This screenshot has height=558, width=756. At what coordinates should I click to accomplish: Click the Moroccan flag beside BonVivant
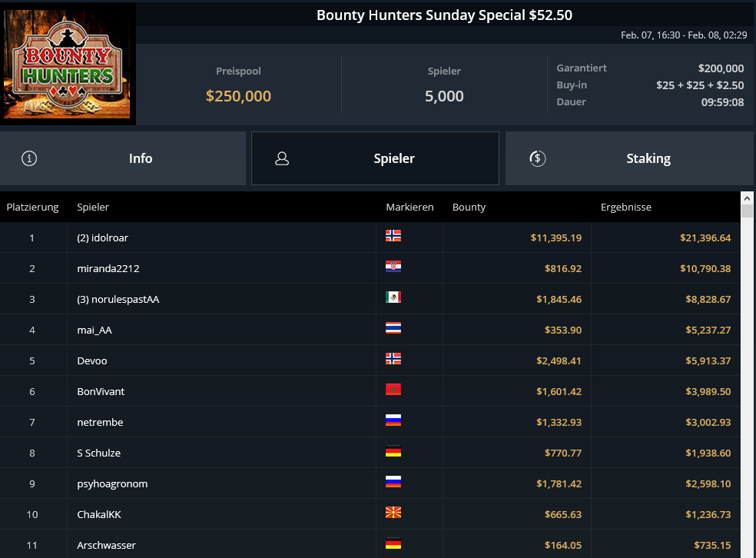393,389
